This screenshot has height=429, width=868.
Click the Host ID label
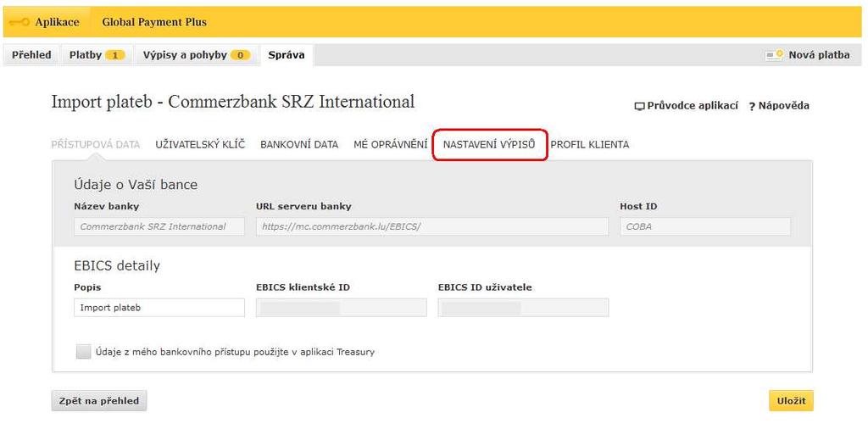[x=639, y=207]
